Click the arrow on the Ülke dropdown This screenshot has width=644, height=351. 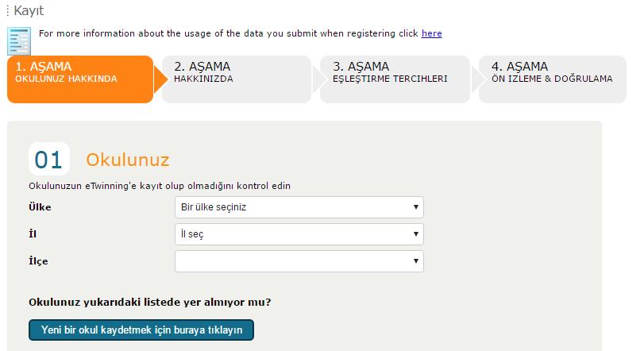(415, 208)
